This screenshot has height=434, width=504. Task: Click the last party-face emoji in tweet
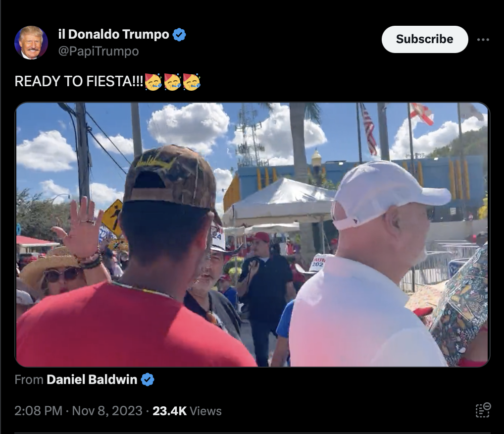(x=192, y=82)
